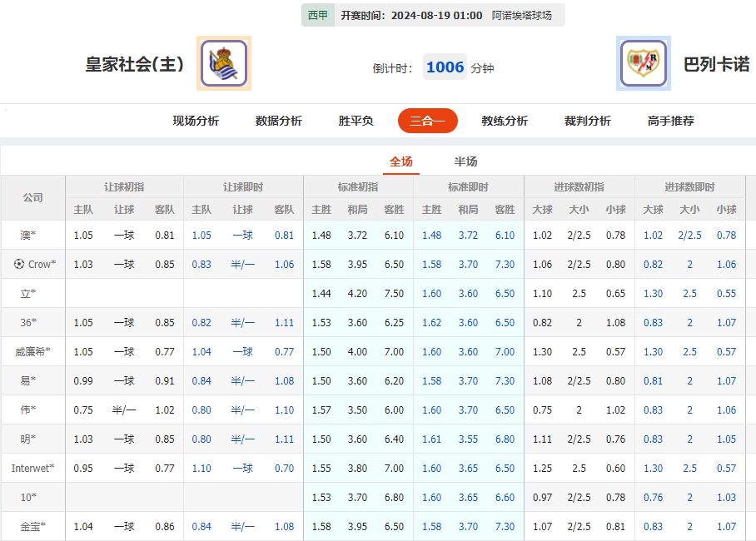
Task: Select the highlighted 三合一 tab
Action: (427, 121)
